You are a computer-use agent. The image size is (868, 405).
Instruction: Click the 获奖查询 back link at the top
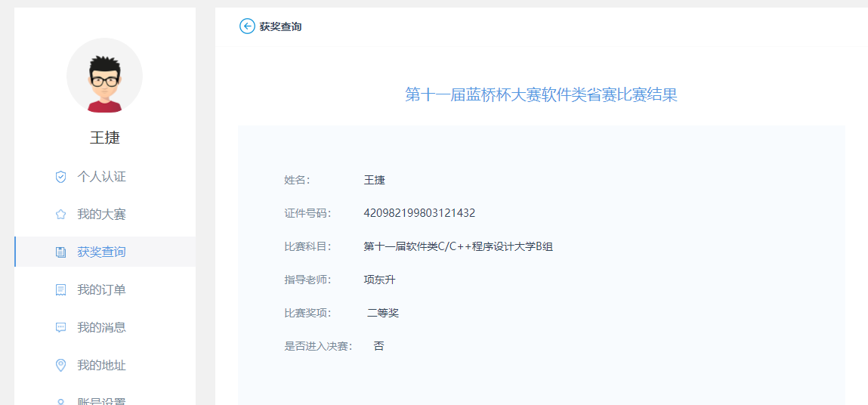pyautogui.click(x=280, y=26)
